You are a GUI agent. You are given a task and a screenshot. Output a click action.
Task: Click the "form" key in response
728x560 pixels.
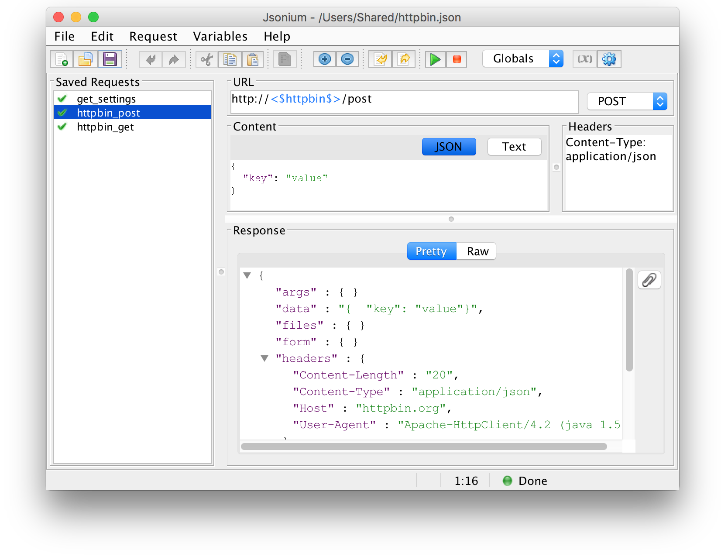pyautogui.click(x=296, y=342)
